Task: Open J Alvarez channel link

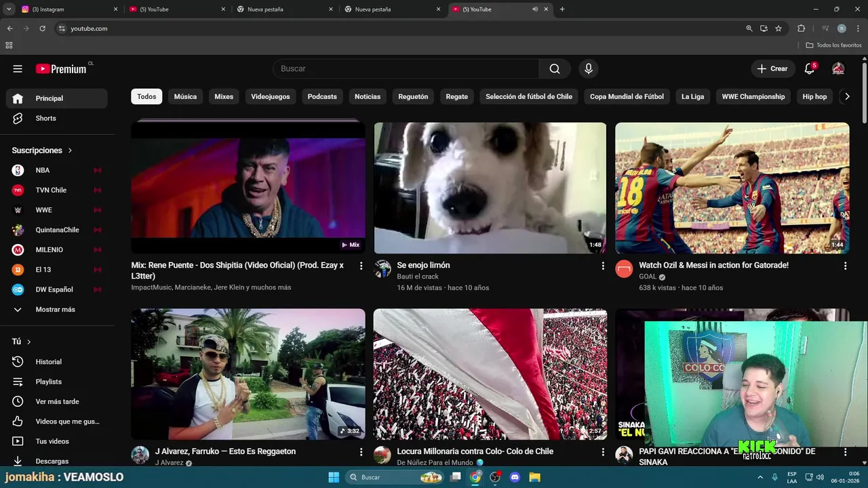Action: 170,463
